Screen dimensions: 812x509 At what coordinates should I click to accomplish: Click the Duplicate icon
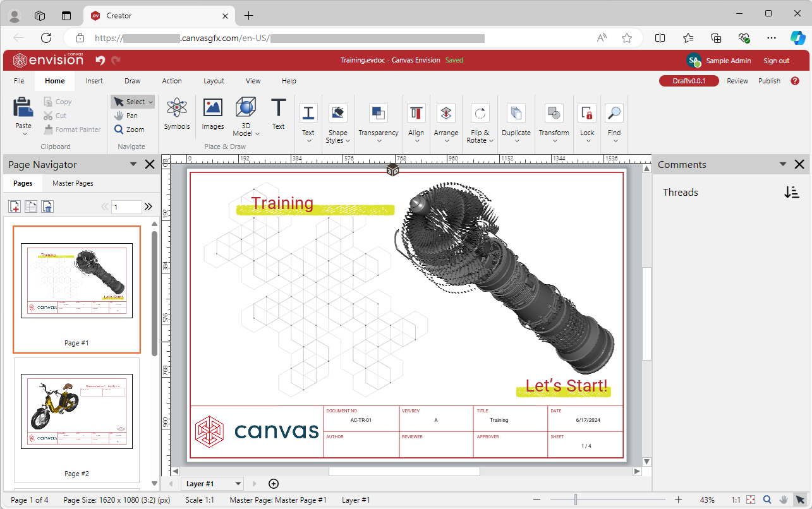(516, 113)
